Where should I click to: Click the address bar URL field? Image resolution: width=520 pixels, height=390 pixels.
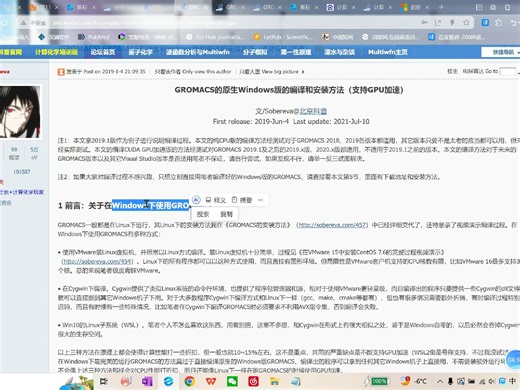click(233, 23)
